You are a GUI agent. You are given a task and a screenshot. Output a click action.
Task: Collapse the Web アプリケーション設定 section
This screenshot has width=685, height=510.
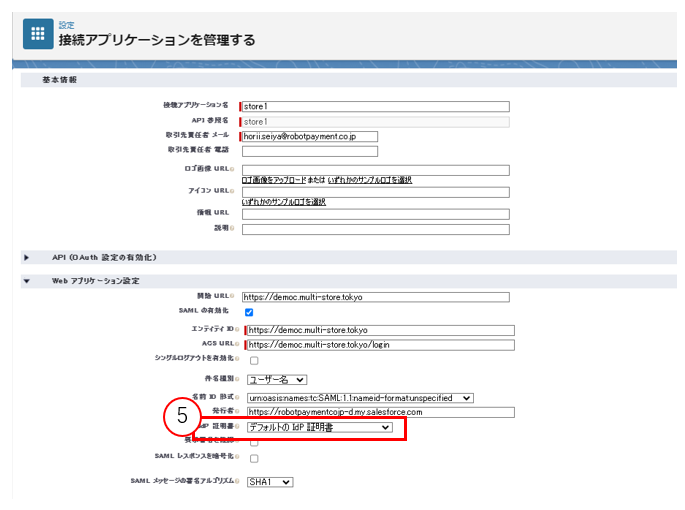[27, 282]
